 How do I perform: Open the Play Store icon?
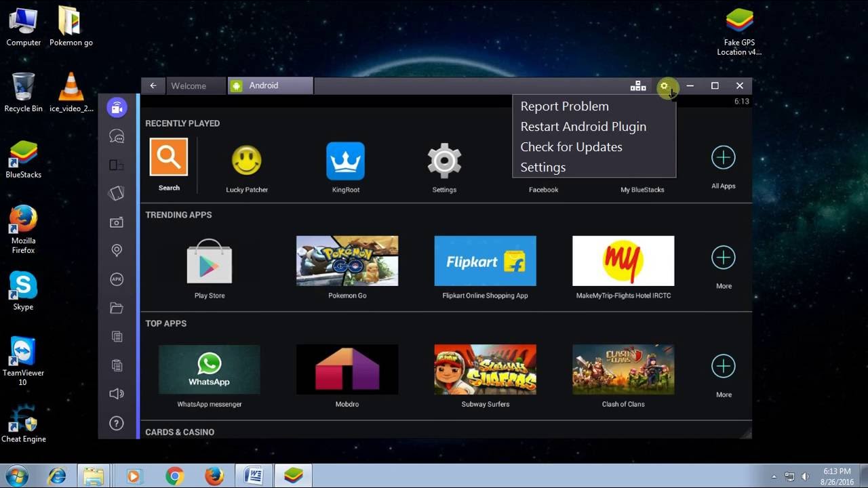(210, 261)
